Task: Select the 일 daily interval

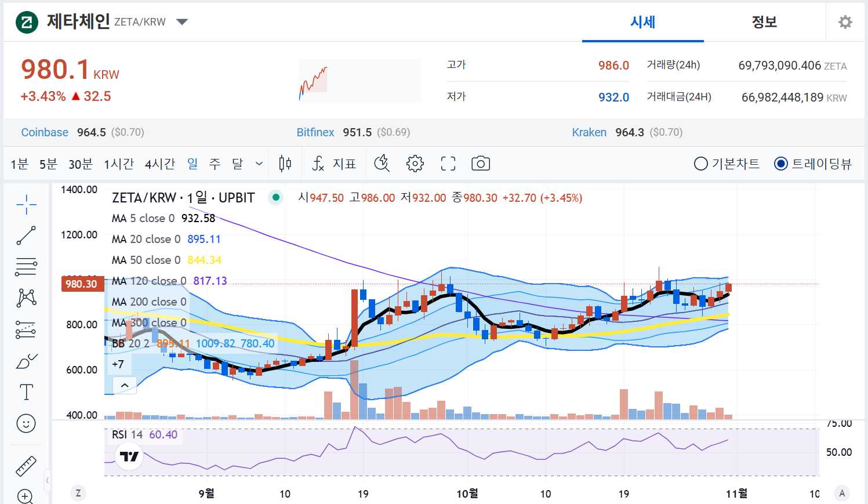Action: 193,164
